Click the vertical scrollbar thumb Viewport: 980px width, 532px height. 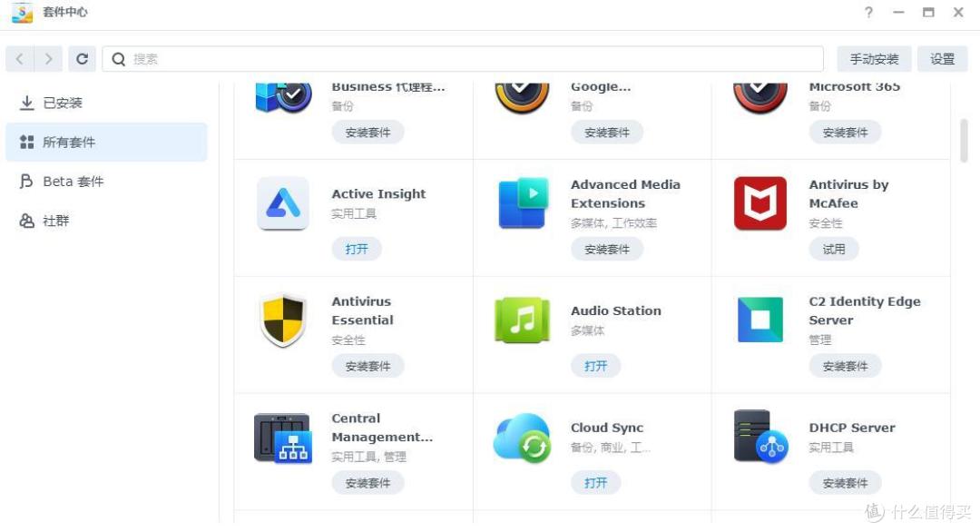[964, 141]
